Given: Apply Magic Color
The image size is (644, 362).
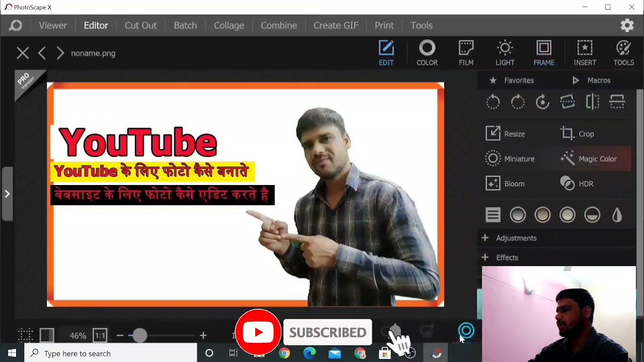Looking at the screenshot, I should click(x=589, y=159).
